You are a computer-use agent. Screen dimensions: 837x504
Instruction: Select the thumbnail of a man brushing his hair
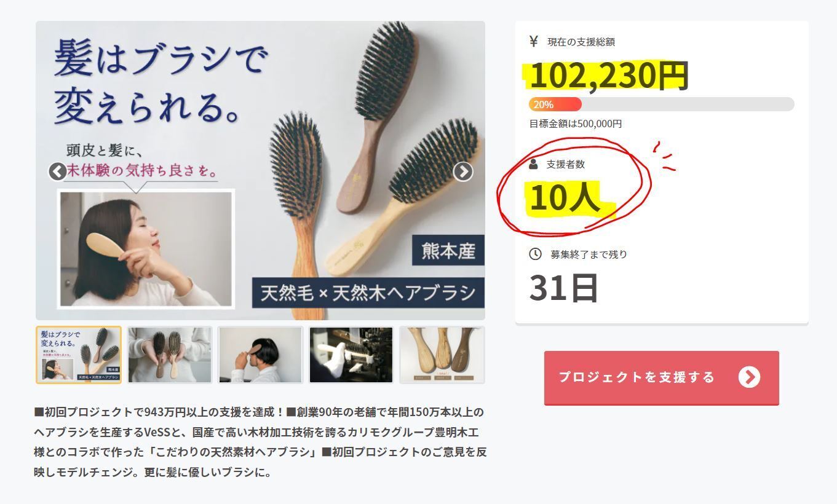point(261,355)
